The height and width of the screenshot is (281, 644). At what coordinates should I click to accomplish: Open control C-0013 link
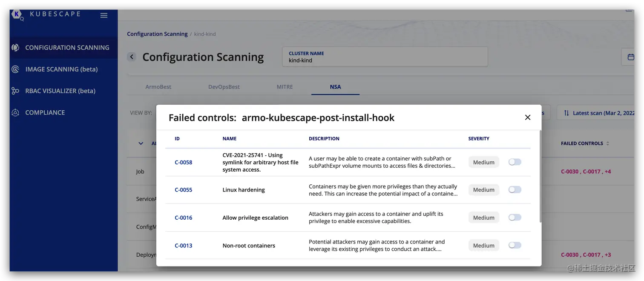point(184,246)
